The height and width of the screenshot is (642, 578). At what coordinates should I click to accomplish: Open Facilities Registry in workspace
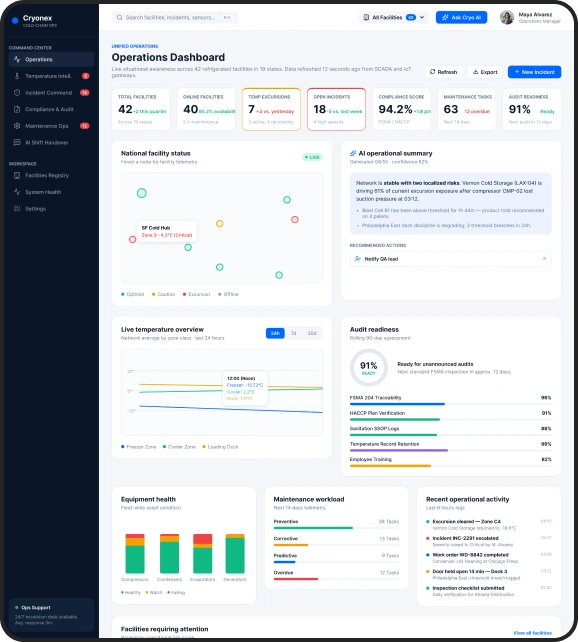pyautogui.click(x=51, y=175)
